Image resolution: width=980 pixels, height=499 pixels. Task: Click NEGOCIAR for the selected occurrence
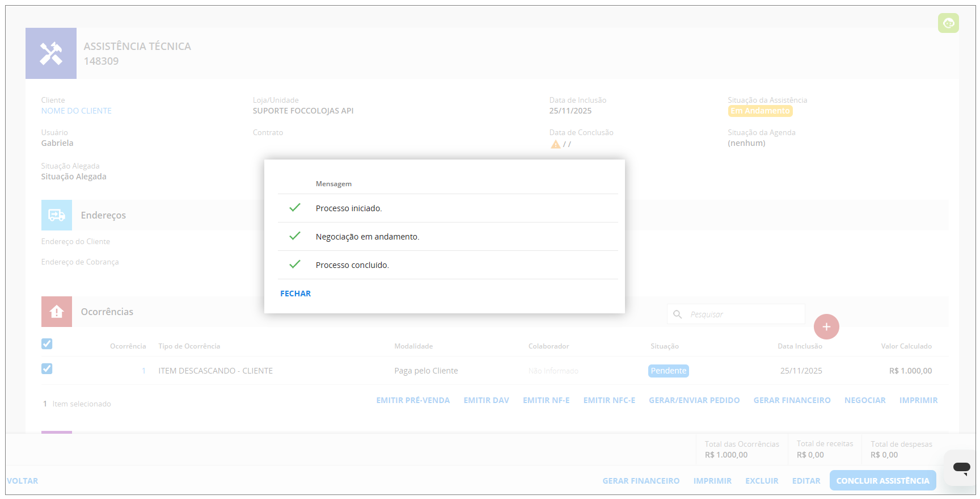[x=865, y=400]
